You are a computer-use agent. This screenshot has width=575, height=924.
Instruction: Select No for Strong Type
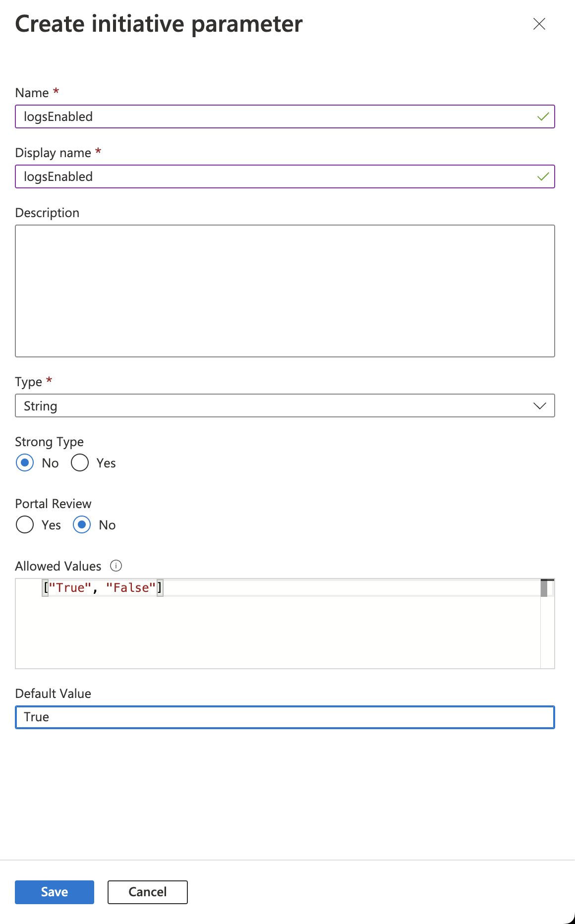25,462
